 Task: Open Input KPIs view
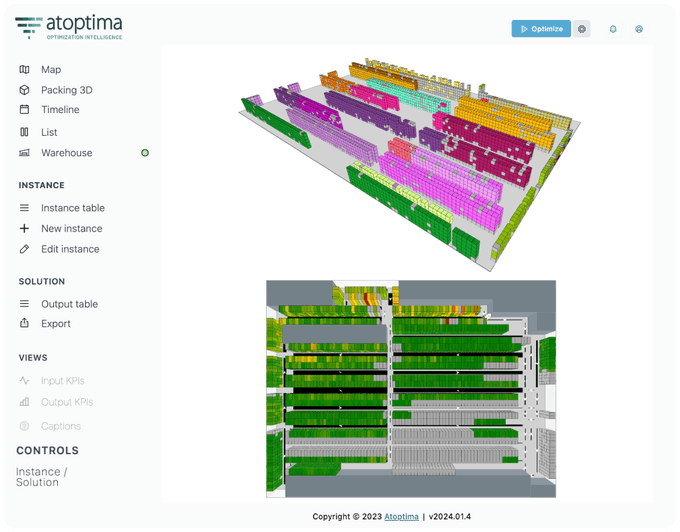tap(62, 381)
